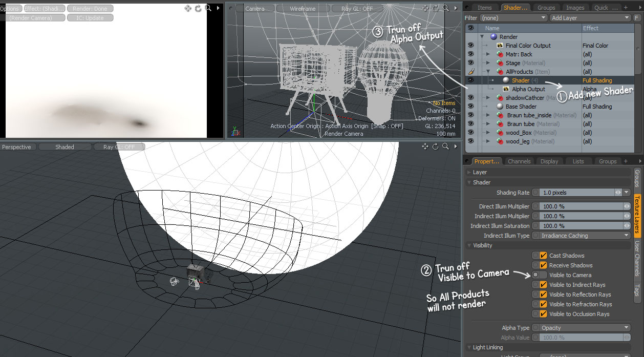Click the Render item sphere icon

[x=493, y=37]
